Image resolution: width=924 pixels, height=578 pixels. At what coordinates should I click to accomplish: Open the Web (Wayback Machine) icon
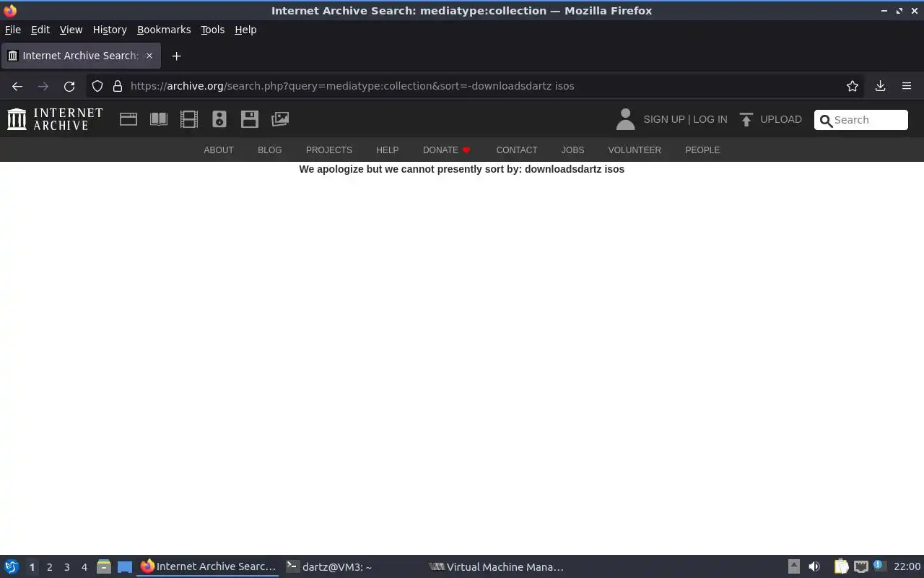tap(128, 119)
